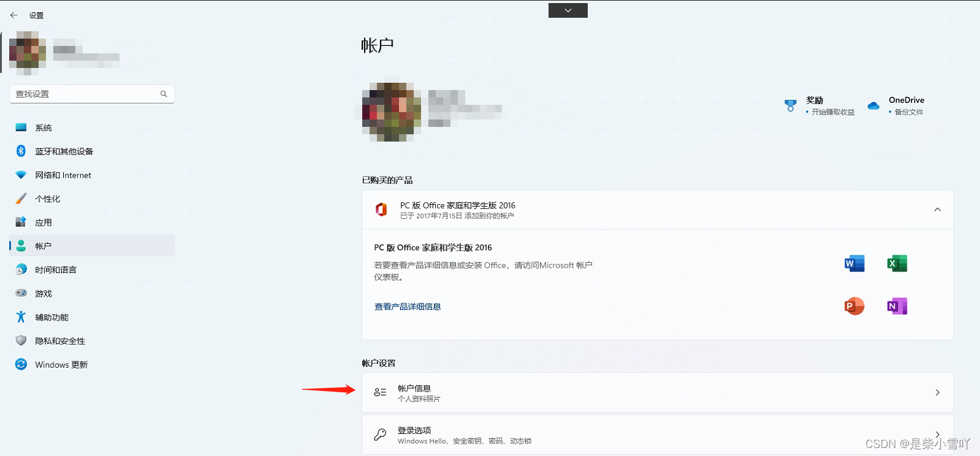Open 网络和 Internet settings
The height and width of the screenshot is (456, 980).
coord(92,175)
